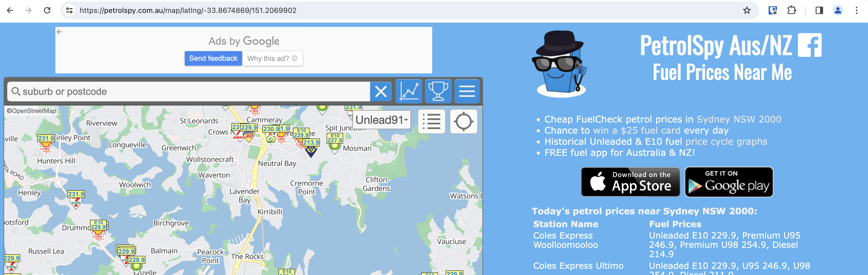The height and width of the screenshot is (275, 868).
Task: Reload the page in browser
Action: [47, 10]
